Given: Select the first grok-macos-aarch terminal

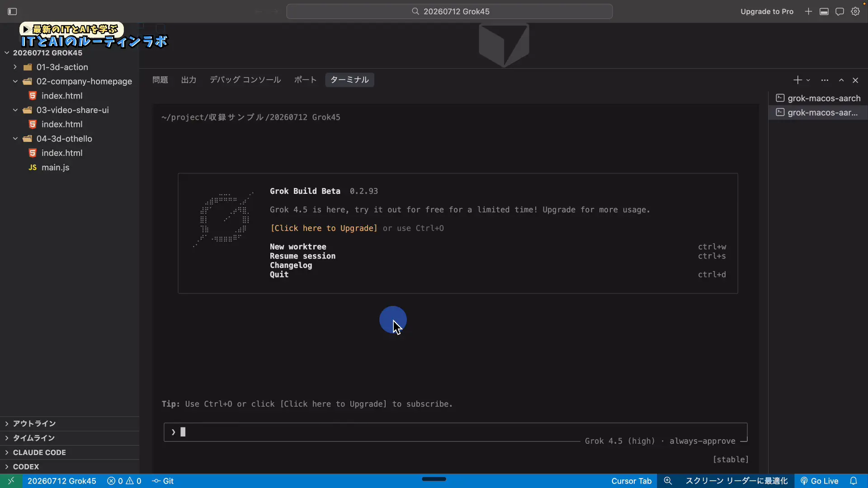Looking at the screenshot, I should [818, 98].
